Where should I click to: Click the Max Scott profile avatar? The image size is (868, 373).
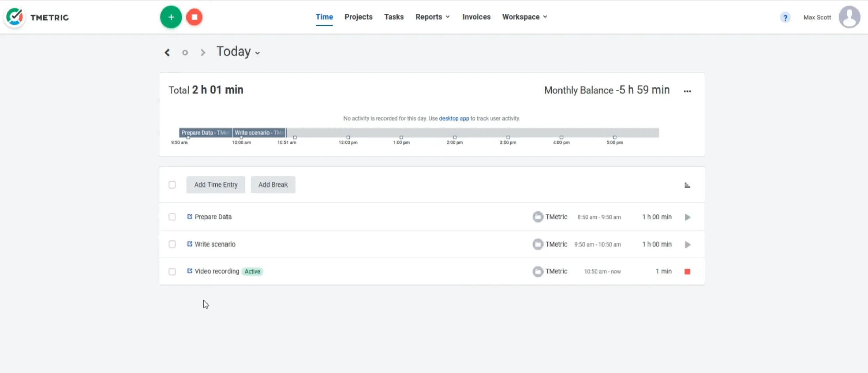[x=849, y=17]
